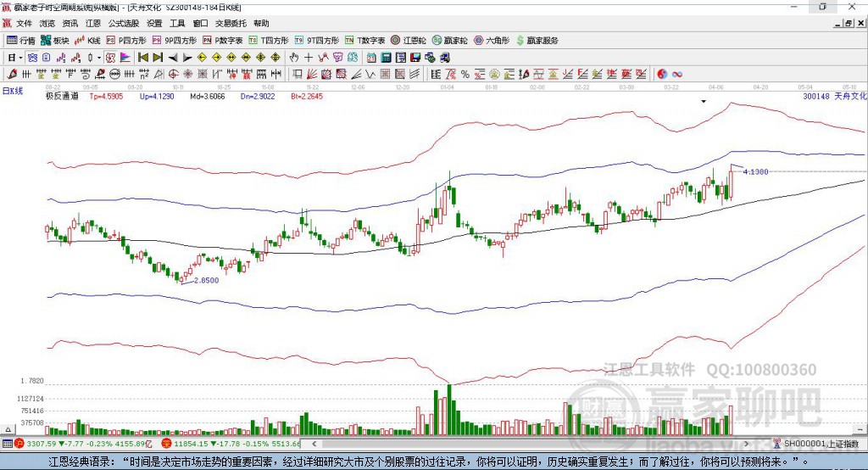
Task: Launch the 江恩轮 Gann wheel
Action: pos(409,41)
